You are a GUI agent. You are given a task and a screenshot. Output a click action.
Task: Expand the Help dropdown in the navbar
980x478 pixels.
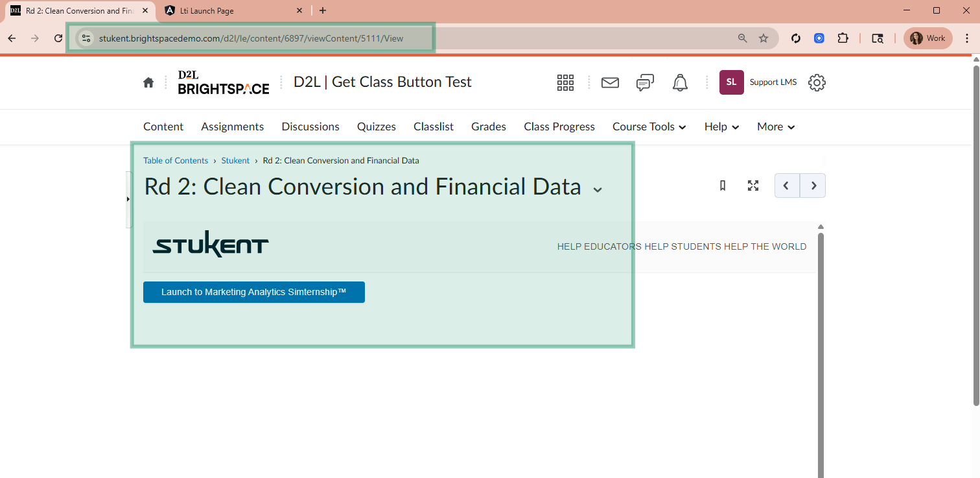[722, 126]
